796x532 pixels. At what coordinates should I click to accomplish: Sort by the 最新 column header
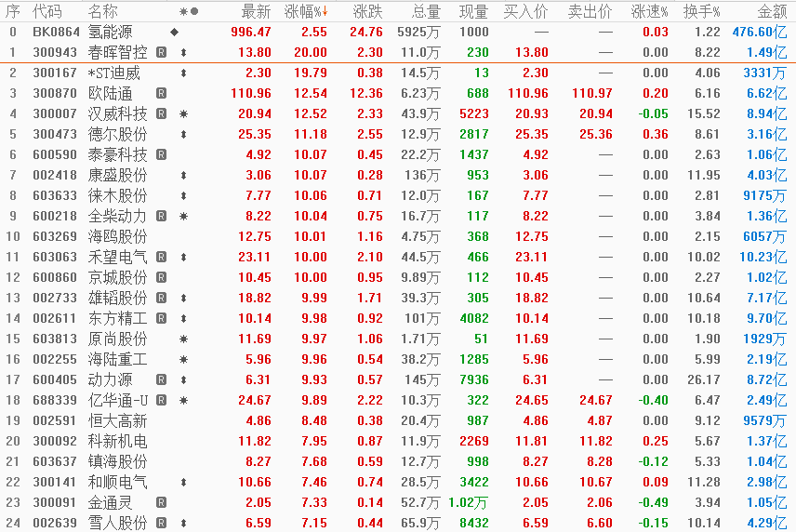tap(256, 11)
